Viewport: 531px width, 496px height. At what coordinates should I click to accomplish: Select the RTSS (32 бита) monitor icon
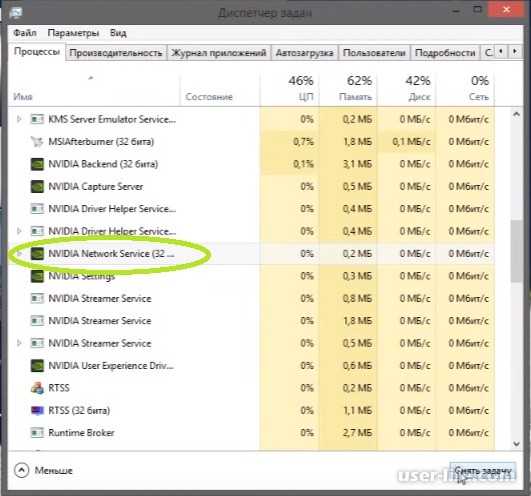37,411
